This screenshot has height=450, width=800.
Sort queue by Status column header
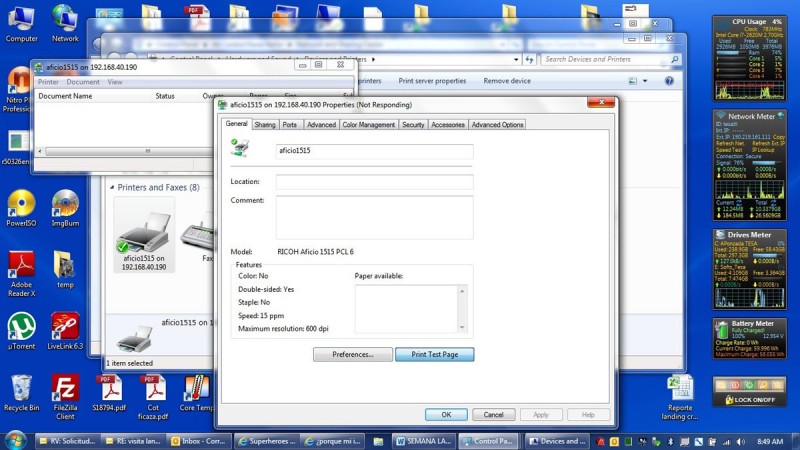[x=165, y=96]
